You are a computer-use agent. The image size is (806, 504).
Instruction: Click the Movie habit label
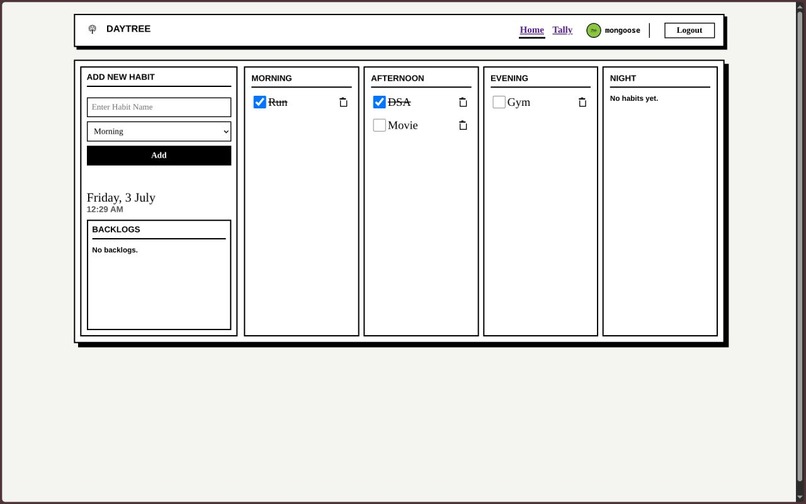(403, 125)
